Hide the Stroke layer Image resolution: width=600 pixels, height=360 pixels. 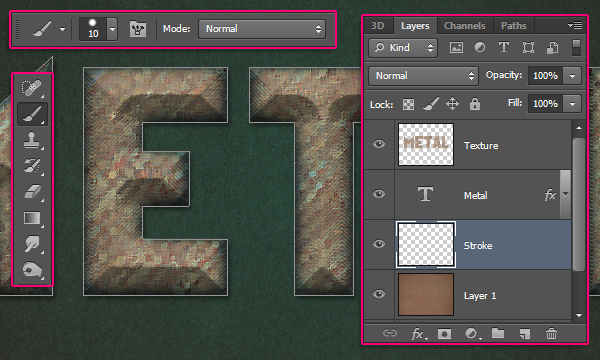click(379, 244)
